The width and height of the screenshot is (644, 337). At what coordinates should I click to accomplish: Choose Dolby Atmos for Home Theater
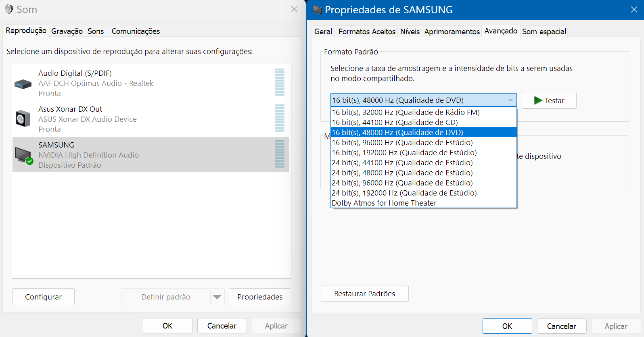(423, 203)
